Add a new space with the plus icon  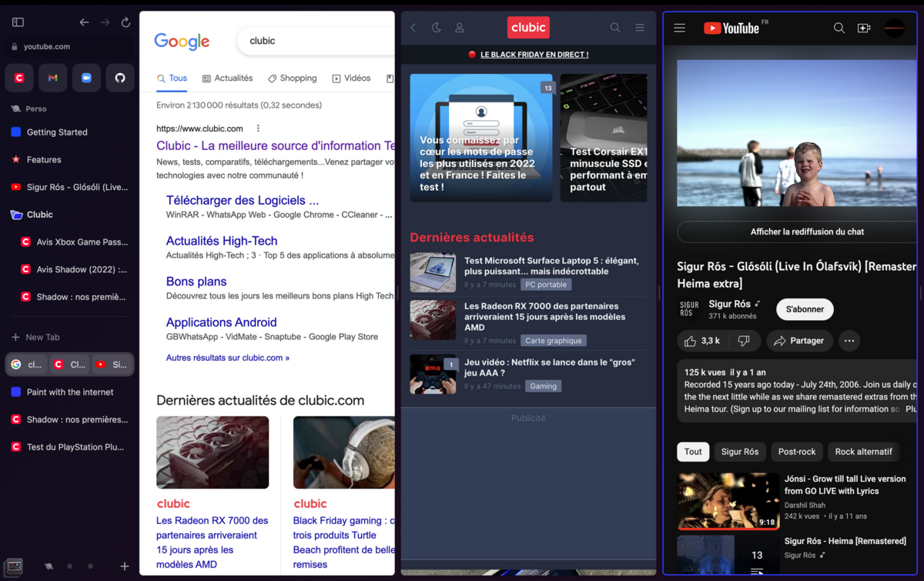(x=125, y=566)
